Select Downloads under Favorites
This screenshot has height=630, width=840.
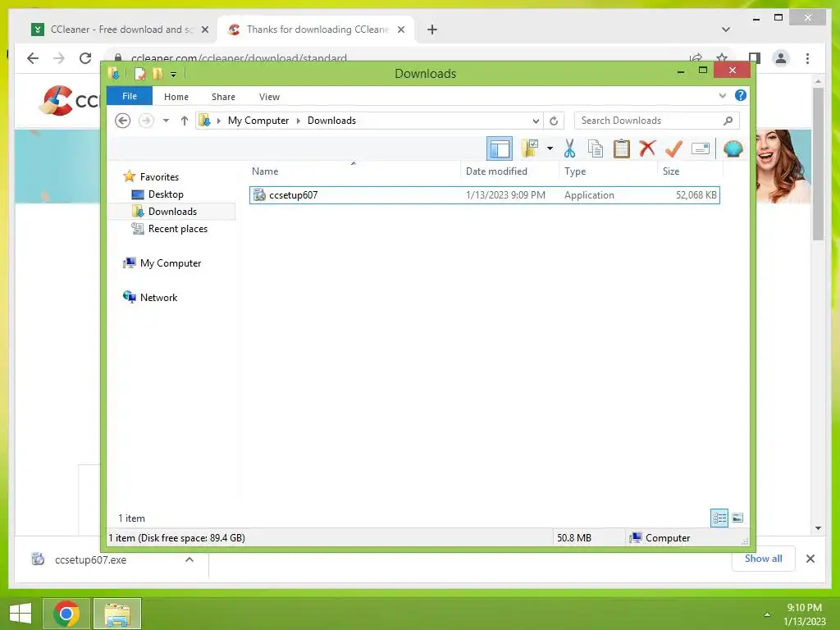point(172,211)
